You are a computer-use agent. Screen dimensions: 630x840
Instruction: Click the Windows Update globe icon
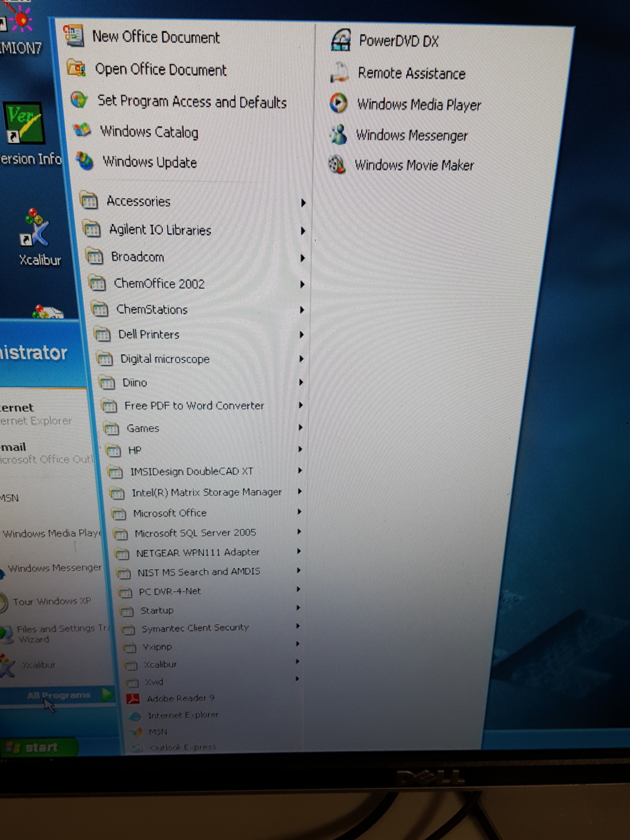85,161
